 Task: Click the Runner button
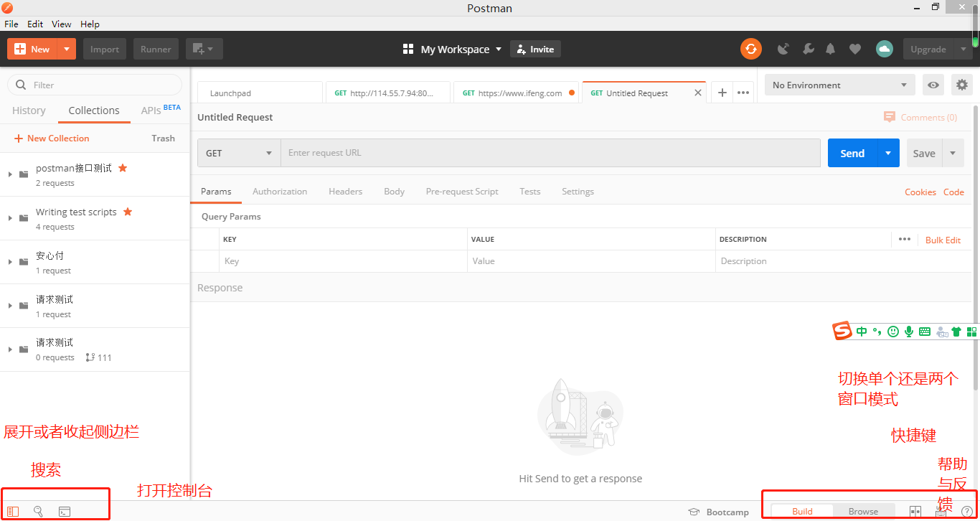click(156, 49)
